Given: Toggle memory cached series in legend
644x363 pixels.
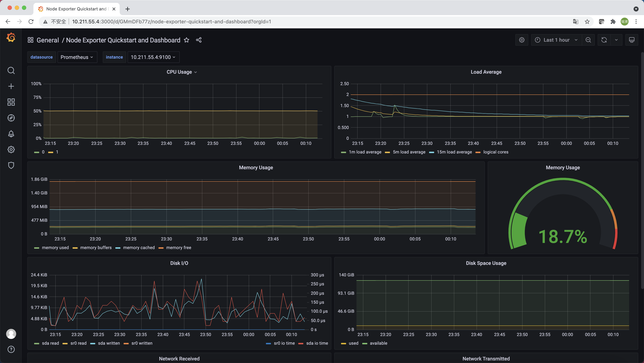Looking at the screenshot, I should point(139,247).
